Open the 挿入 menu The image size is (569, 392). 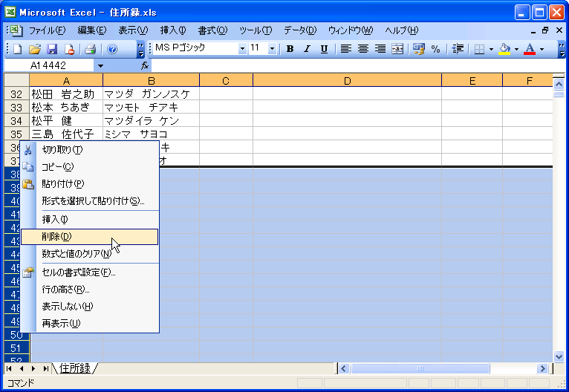click(x=173, y=30)
